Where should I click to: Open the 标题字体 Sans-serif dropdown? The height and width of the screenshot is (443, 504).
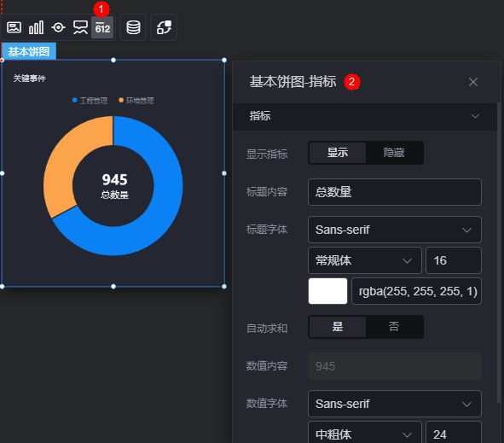(394, 230)
